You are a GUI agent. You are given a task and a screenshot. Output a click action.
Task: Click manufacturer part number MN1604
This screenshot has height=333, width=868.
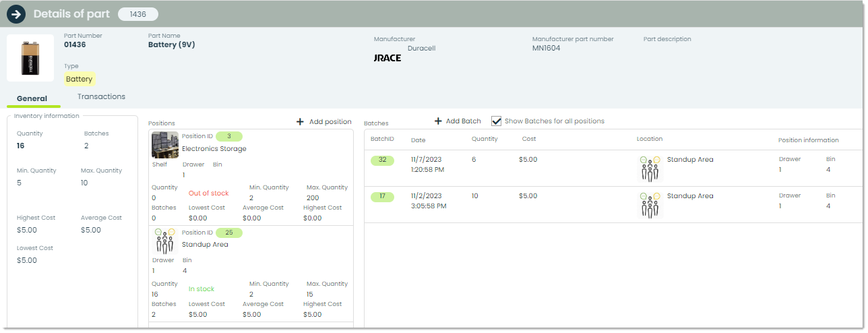[x=546, y=49]
